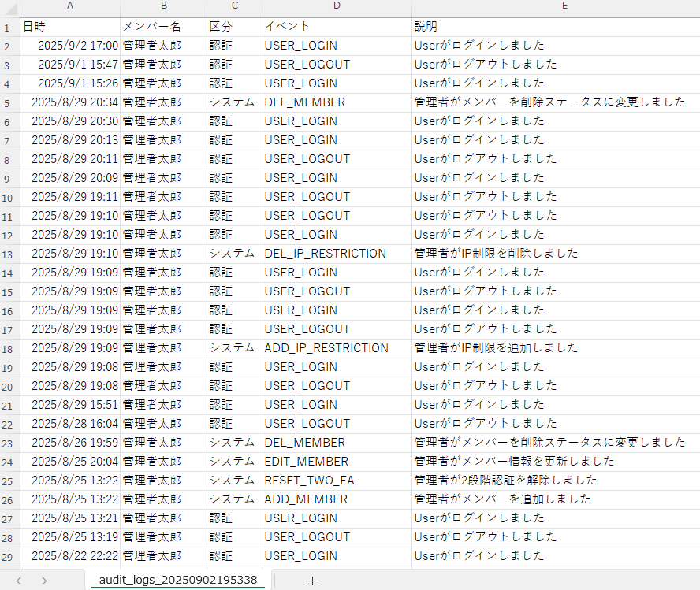Click the previous sheet navigation arrow
Viewport: 700px width, 590px height.
pos(19,581)
